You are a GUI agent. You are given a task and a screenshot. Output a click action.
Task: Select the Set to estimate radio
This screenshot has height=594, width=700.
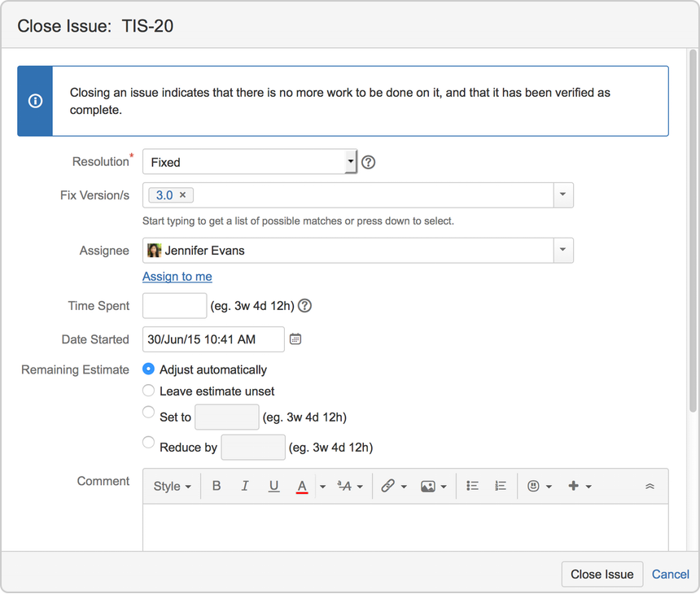[x=148, y=412]
